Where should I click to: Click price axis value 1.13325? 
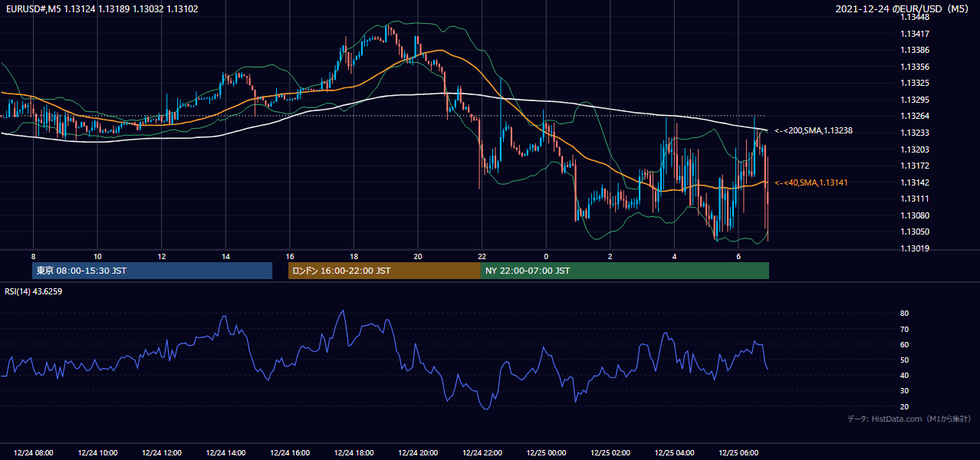[x=916, y=83]
